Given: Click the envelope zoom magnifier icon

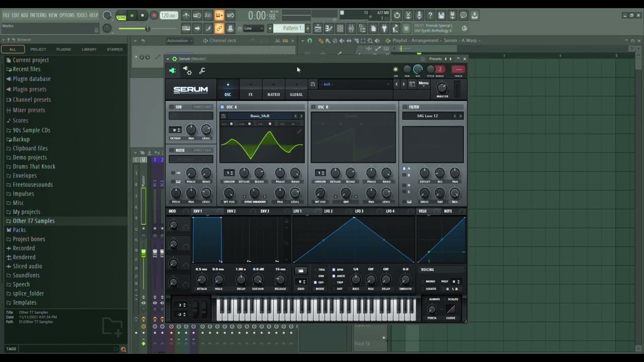Looking at the screenshot, I should point(287,243).
